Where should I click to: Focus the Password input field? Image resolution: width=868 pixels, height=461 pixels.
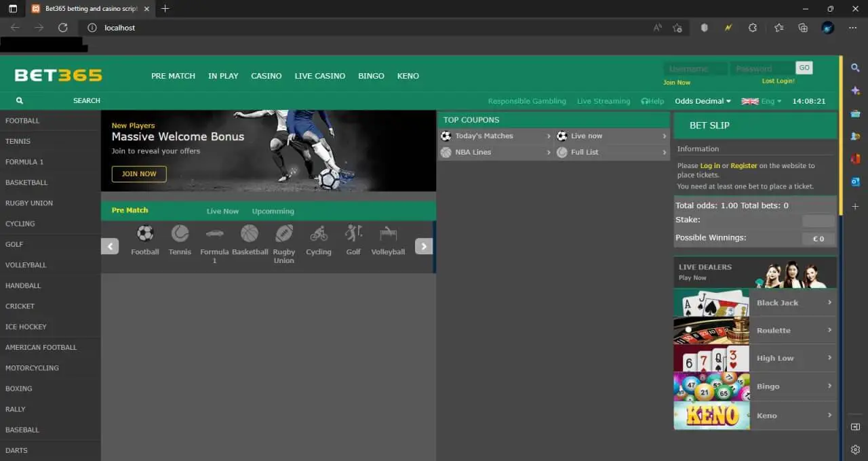pyautogui.click(x=762, y=68)
